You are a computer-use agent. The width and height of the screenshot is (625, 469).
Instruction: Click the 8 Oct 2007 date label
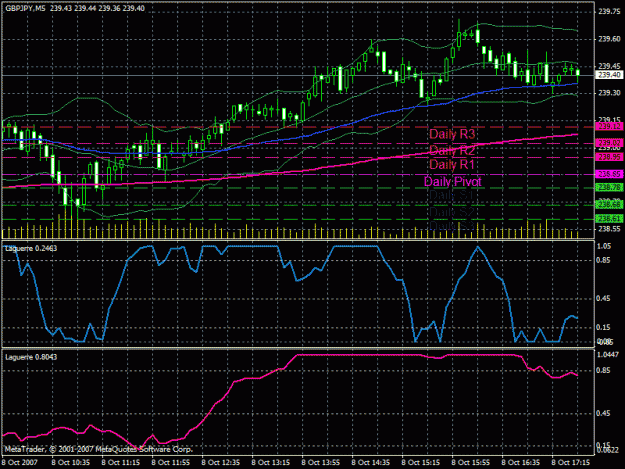(x=20, y=463)
